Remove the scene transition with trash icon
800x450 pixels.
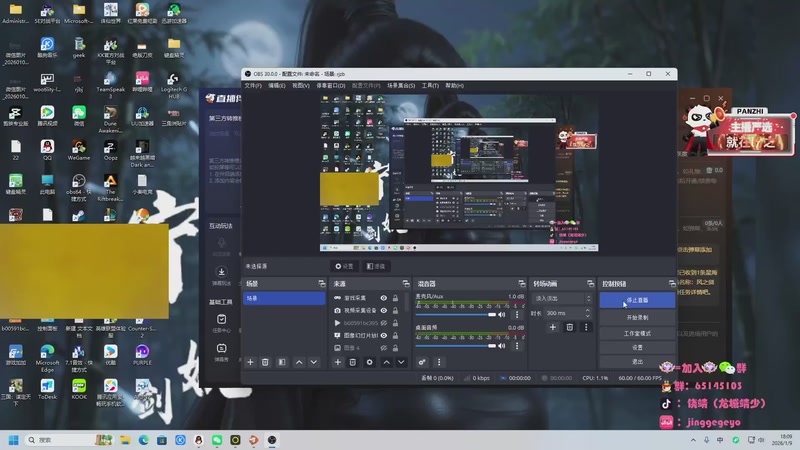pyautogui.click(x=570, y=327)
